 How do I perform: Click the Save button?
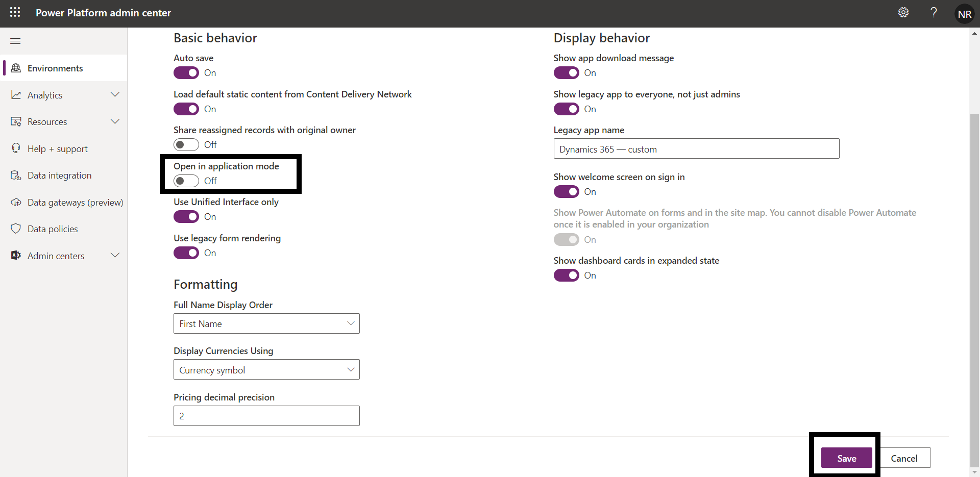(846, 458)
